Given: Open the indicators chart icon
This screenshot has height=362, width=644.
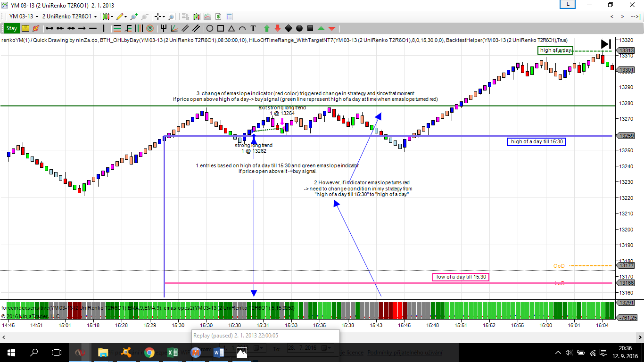Looking at the screenshot, I should point(207,16).
